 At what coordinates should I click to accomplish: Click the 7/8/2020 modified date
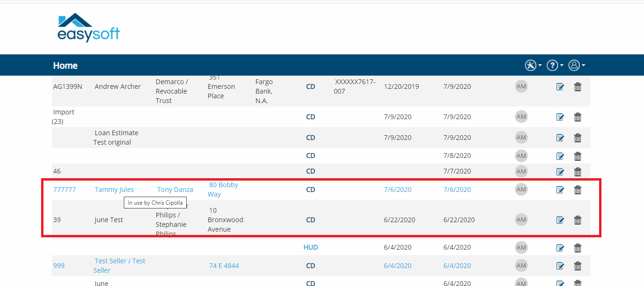click(x=457, y=156)
